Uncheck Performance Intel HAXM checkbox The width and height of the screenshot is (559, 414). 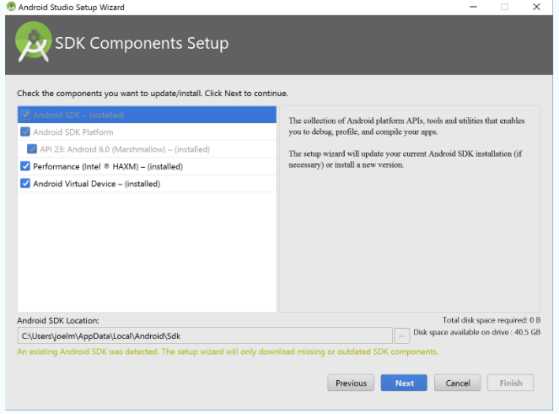[x=25, y=166]
